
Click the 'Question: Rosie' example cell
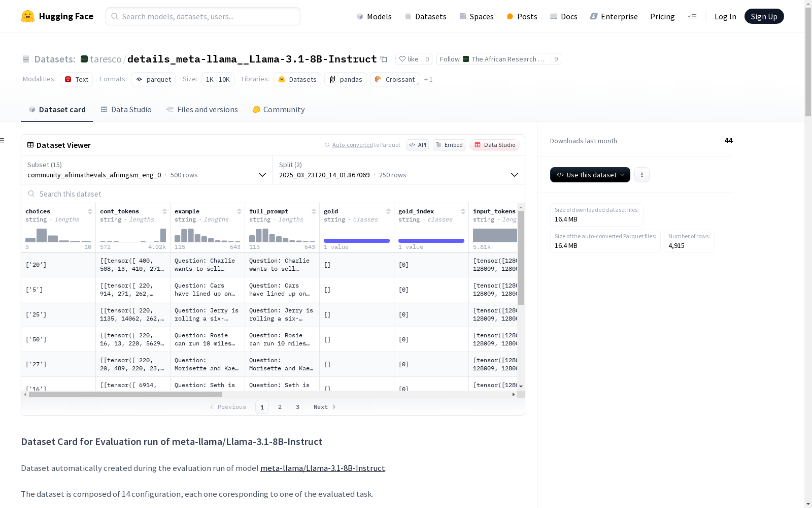(x=208, y=339)
